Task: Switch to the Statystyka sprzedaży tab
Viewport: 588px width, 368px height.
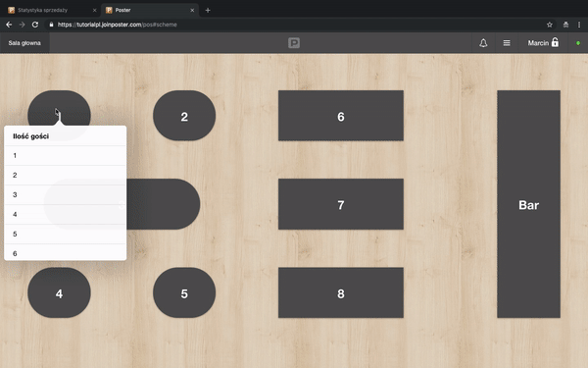Action: (x=52, y=11)
